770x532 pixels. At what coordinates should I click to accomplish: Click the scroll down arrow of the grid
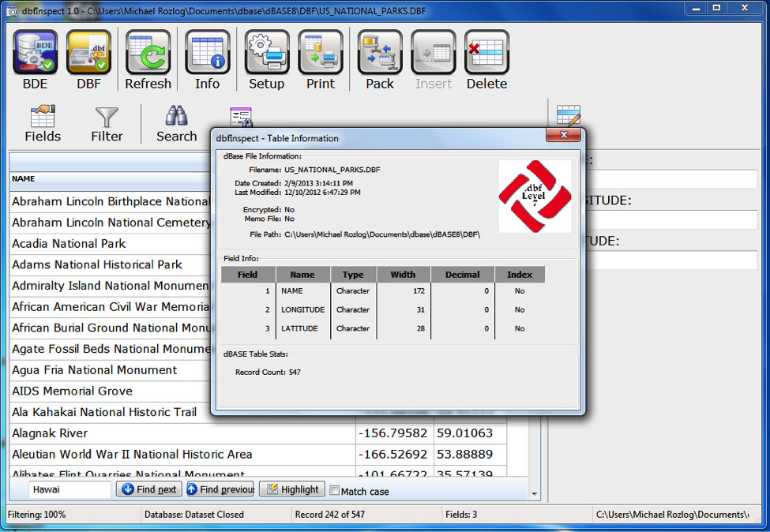point(535,494)
